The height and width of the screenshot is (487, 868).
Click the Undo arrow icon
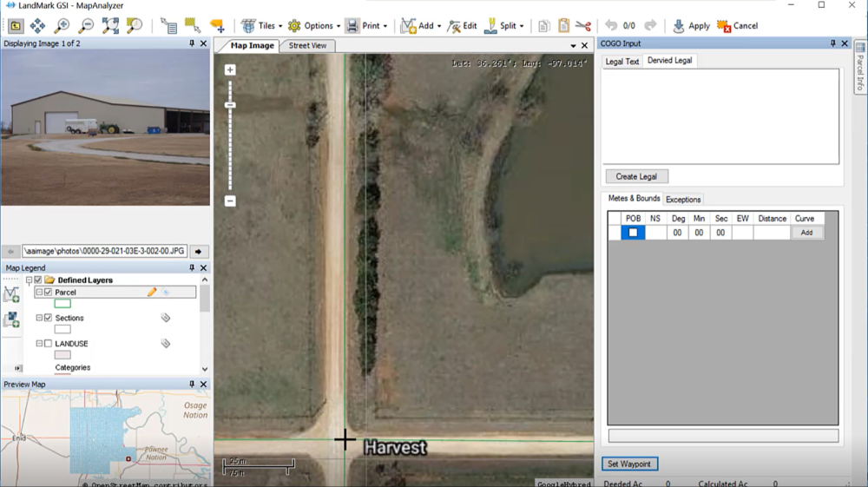pyautogui.click(x=611, y=25)
